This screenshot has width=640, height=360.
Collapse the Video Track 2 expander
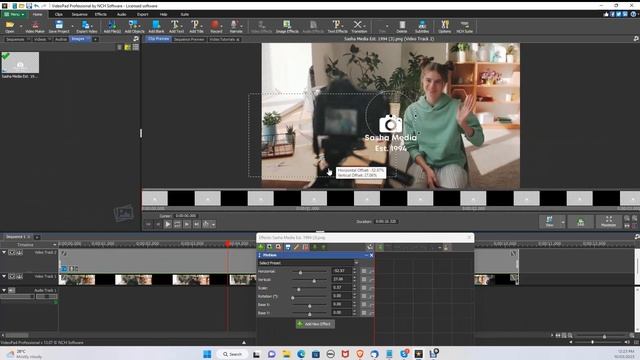[x=4, y=253]
